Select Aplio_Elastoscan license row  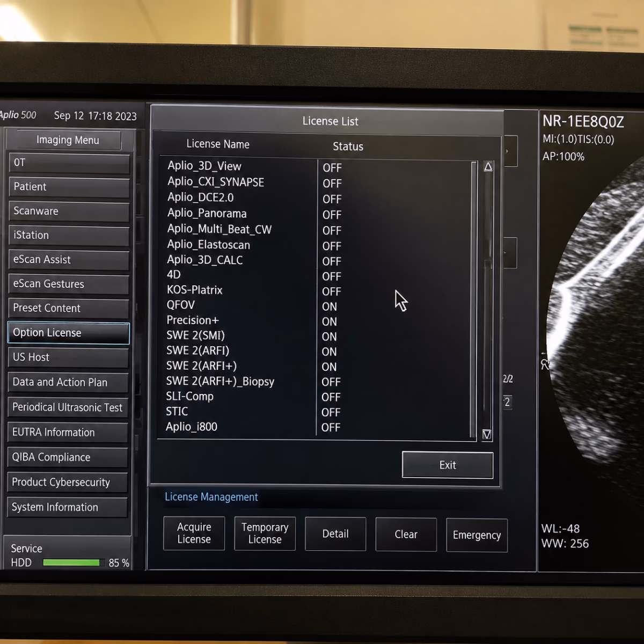[317, 245]
